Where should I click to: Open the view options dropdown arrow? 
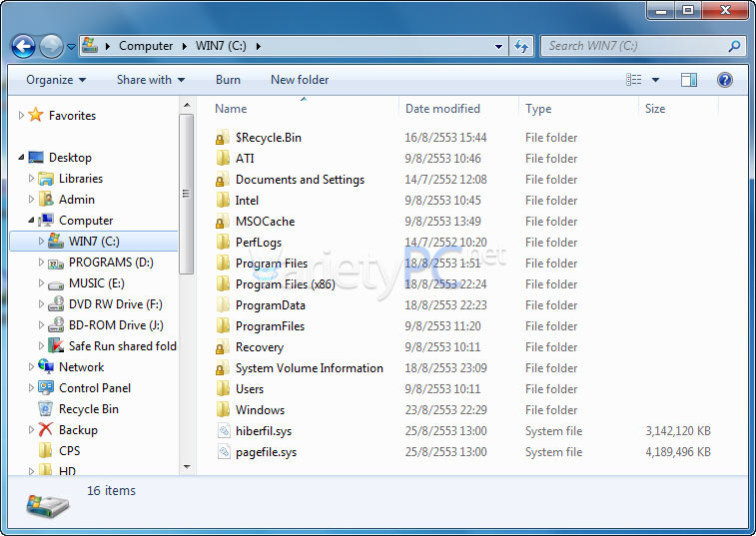click(655, 80)
